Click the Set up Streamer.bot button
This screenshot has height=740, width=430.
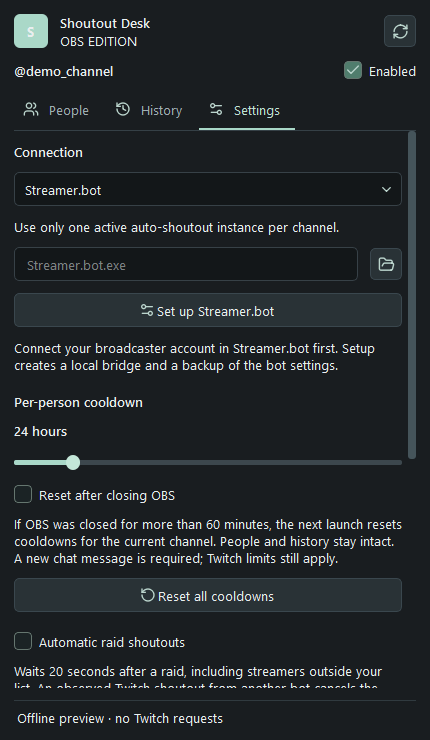(x=208, y=311)
